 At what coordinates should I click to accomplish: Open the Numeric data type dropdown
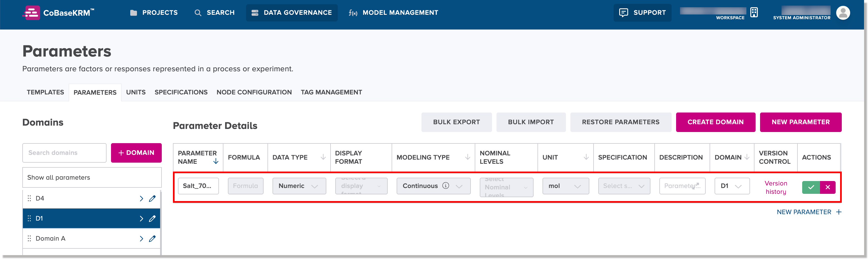coord(299,186)
